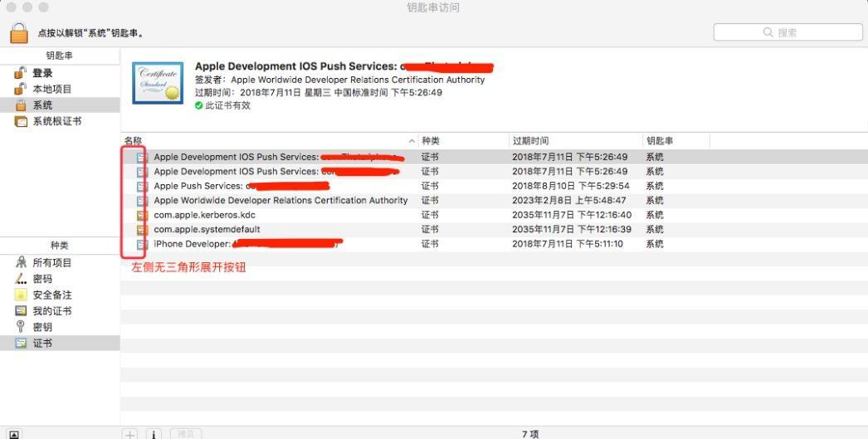Viewport: 868px width, 439px height.
Task: Click expiry date 2035年11月7日 下午12:16:39
Action: (572, 229)
